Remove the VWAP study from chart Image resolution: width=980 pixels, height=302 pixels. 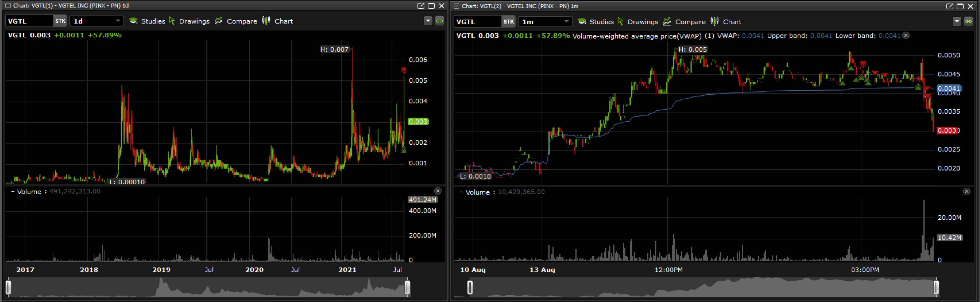click(906, 36)
